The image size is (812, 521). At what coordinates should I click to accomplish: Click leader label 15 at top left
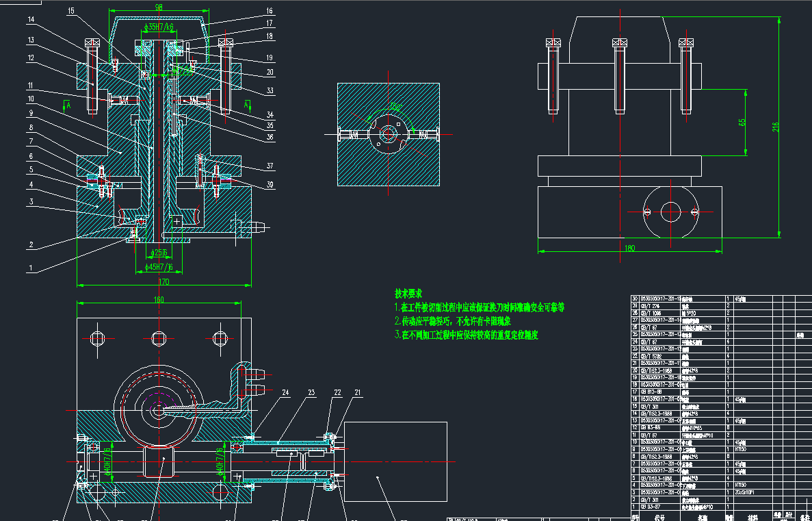coord(70,10)
